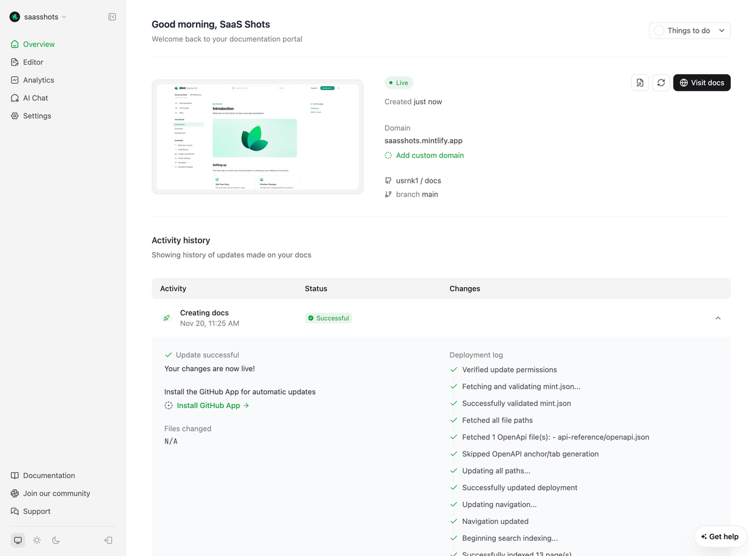Image resolution: width=756 pixels, height=556 pixels.
Task: Click the Documentation book icon
Action: click(15, 475)
